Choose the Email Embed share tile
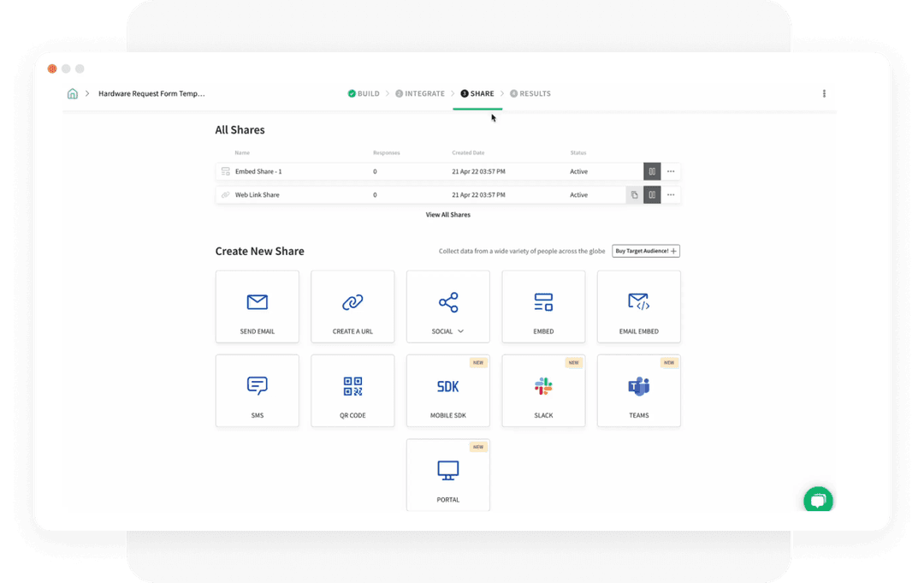The height and width of the screenshot is (583, 924). point(638,306)
